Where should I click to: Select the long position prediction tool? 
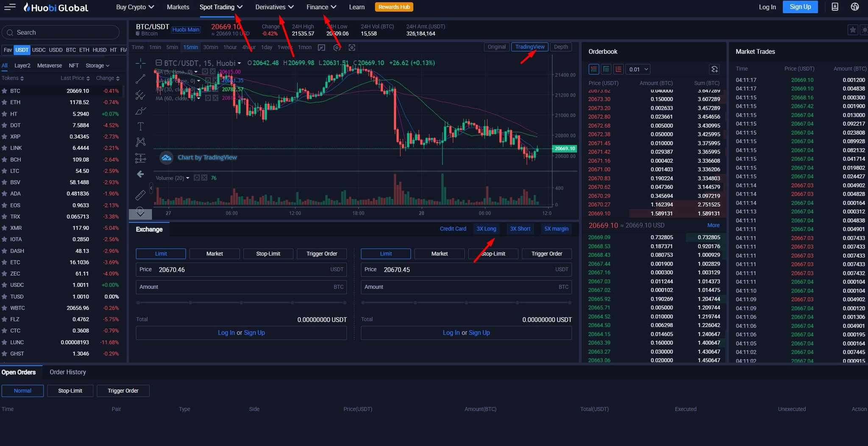tap(140, 158)
